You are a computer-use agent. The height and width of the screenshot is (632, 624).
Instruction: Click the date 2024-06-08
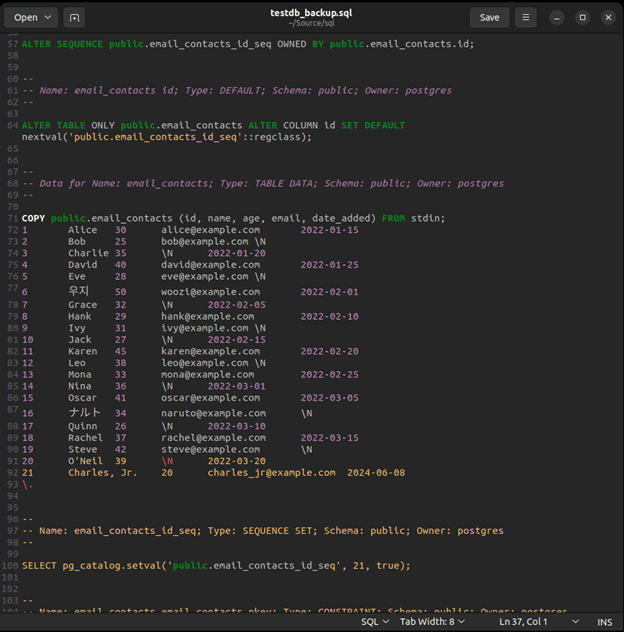click(x=376, y=473)
